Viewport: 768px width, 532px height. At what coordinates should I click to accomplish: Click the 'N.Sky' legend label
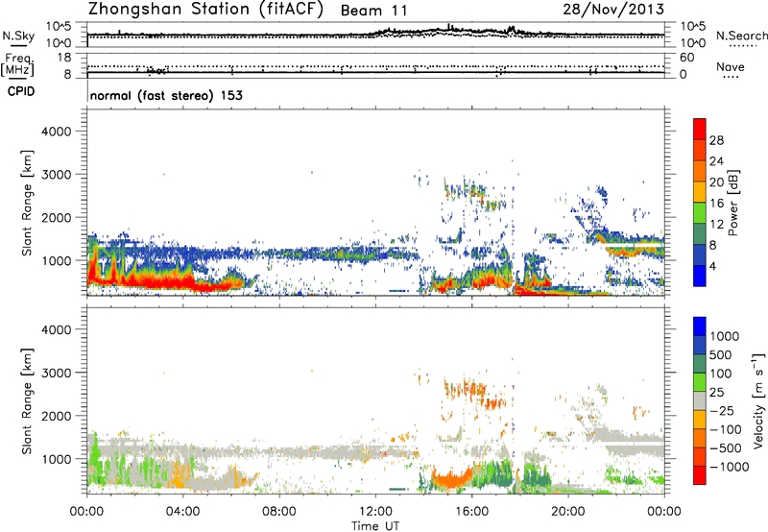[x=18, y=36]
